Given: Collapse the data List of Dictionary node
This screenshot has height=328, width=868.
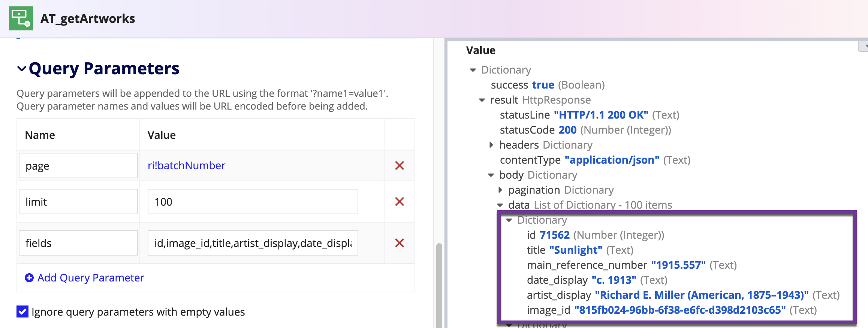Looking at the screenshot, I should (500, 205).
